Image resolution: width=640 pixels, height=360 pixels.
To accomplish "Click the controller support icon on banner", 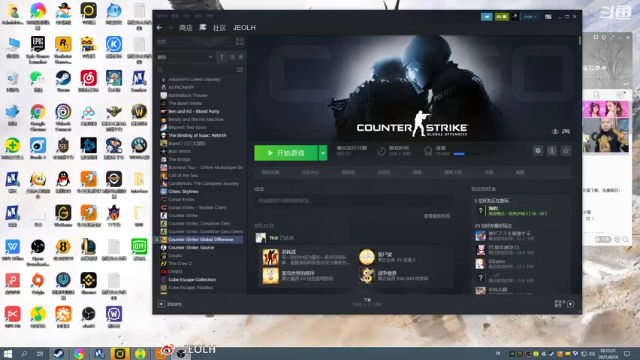I will 566,131.
